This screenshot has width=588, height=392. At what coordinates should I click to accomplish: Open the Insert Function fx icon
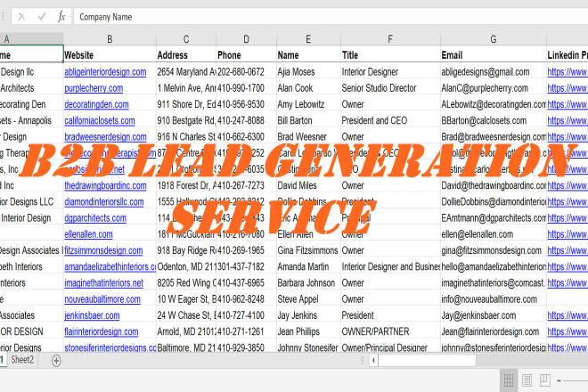point(61,17)
